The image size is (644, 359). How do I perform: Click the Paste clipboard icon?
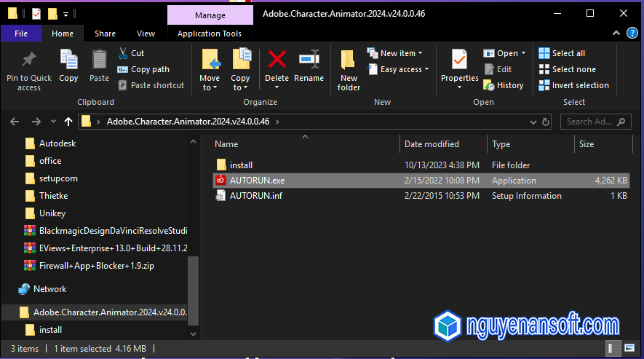99,60
